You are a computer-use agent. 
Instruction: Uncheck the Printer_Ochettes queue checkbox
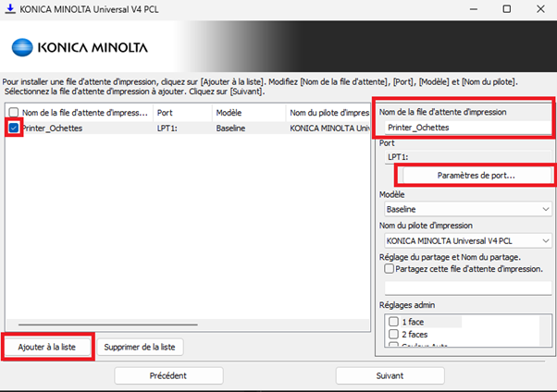tap(13, 129)
